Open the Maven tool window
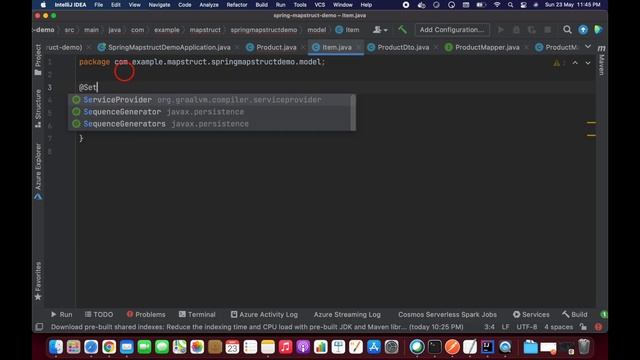This screenshot has height=360, width=640. point(601,61)
